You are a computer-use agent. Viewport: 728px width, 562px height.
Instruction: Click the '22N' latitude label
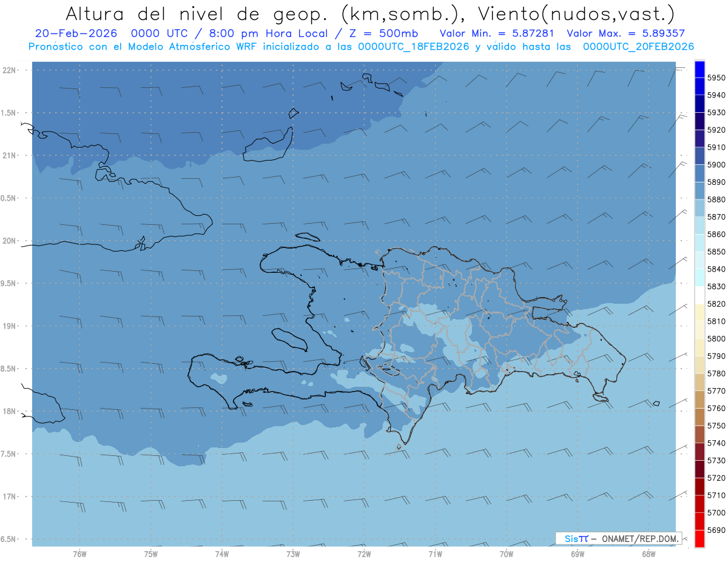[x=9, y=70]
